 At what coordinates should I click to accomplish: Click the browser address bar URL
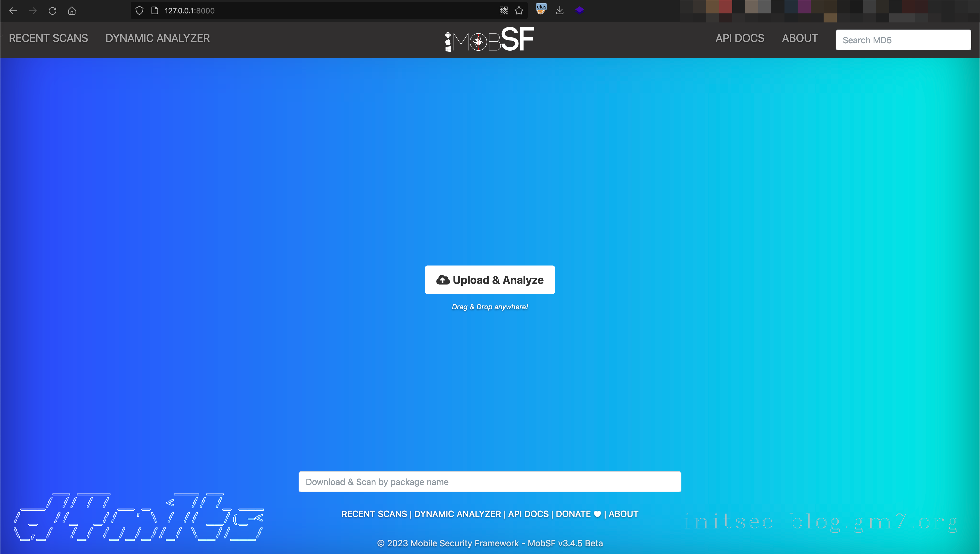(x=189, y=11)
